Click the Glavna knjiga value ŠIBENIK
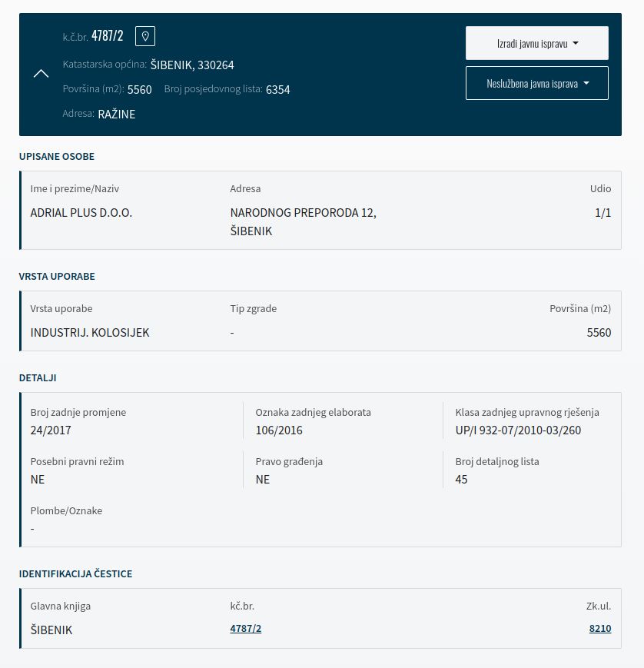The image size is (644, 668). (x=51, y=630)
